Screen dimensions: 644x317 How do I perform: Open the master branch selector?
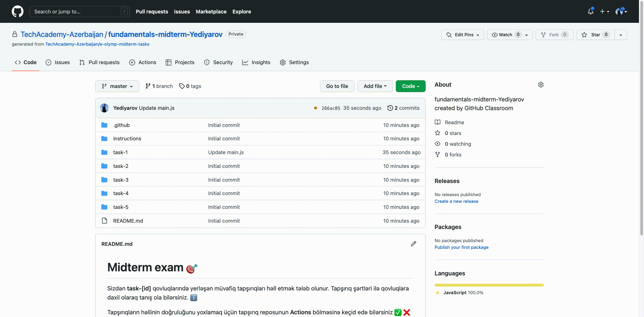point(117,86)
